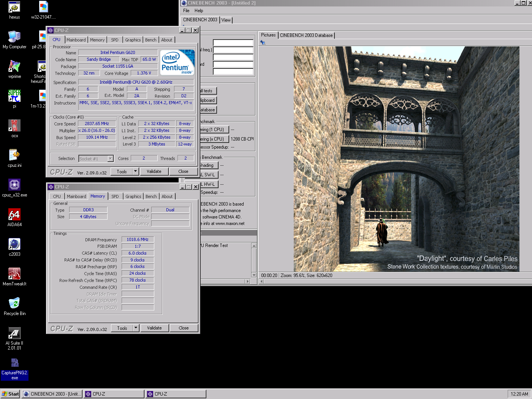Launch MemTweakIt desktop shortcut

14,277
